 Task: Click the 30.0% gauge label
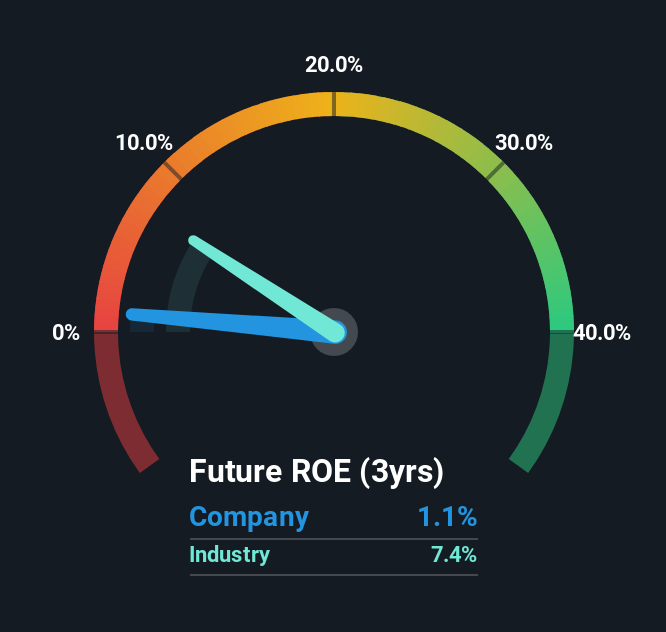pos(524,143)
